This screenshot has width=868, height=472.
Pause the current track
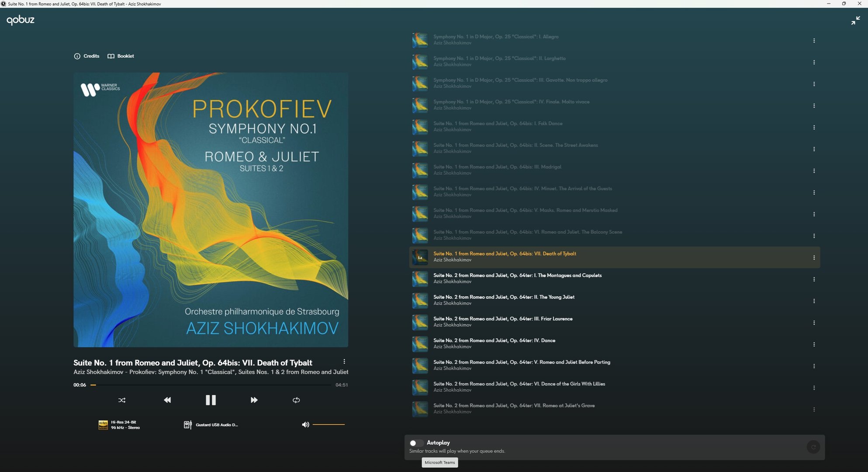point(211,400)
